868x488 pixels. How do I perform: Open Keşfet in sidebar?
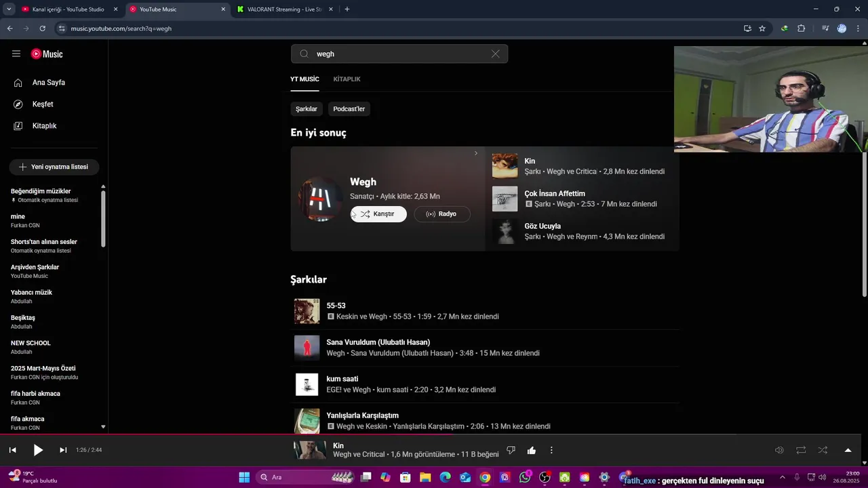(x=43, y=104)
